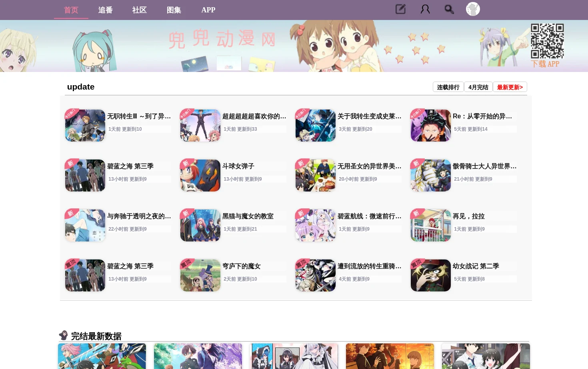
Task: Click title 再见，拉拉
Action: tap(469, 216)
